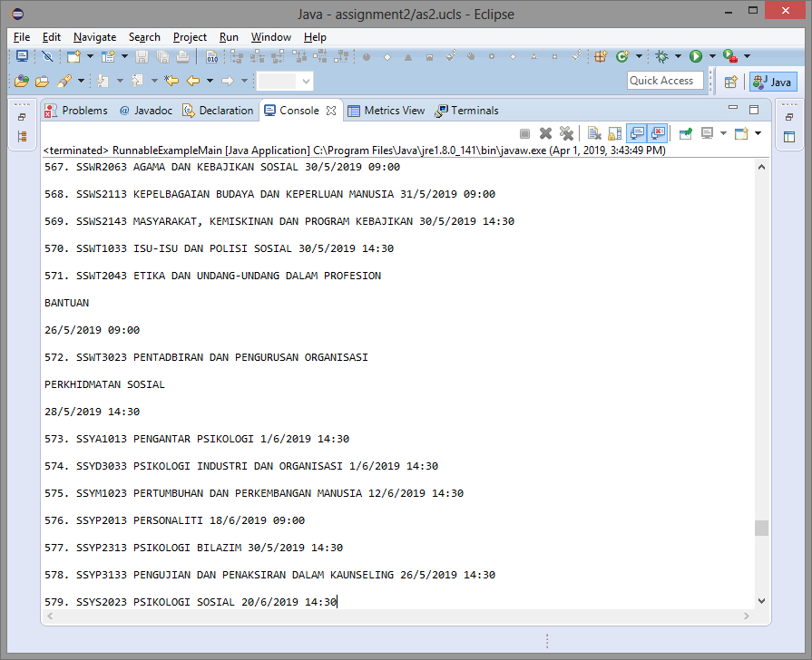This screenshot has height=660, width=812.
Task: Click the console vertical scrollbar thumb
Action: (x=761, y=528)
